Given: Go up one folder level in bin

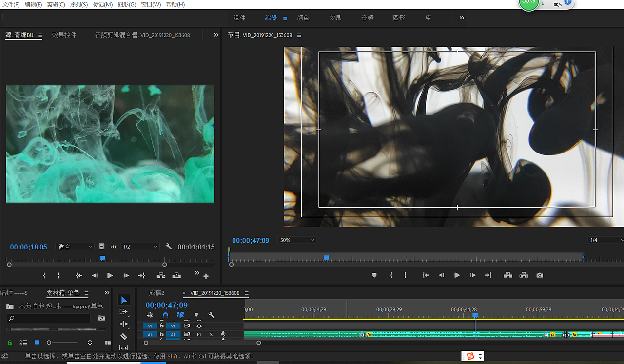Looking at the screenshot, I should 10,307.
